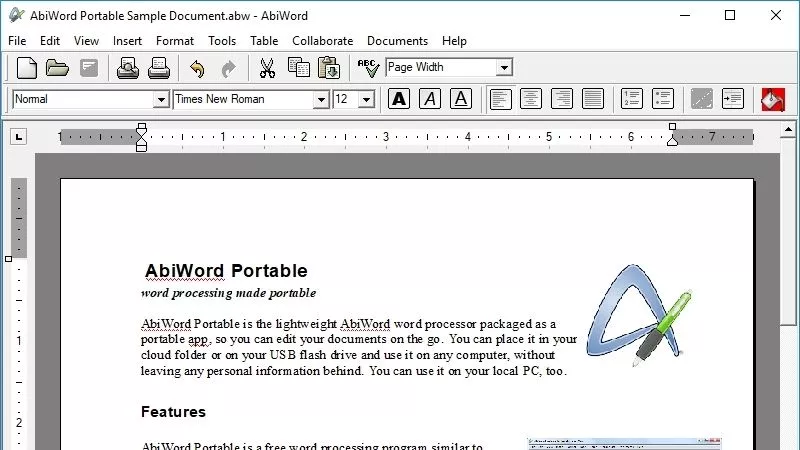Viewport: 800px width, 450px height.
Task: Expand the Page Width zoom dropdown
Action: [x=504, y=68]
